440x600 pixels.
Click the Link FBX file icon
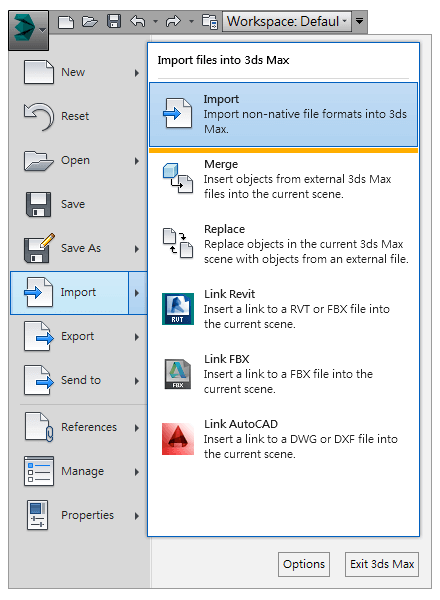click(178, 374)
